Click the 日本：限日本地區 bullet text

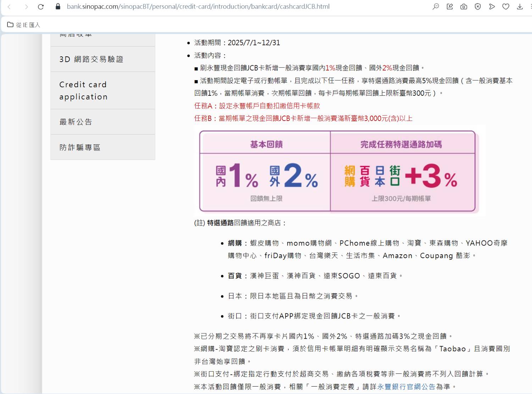293,296
